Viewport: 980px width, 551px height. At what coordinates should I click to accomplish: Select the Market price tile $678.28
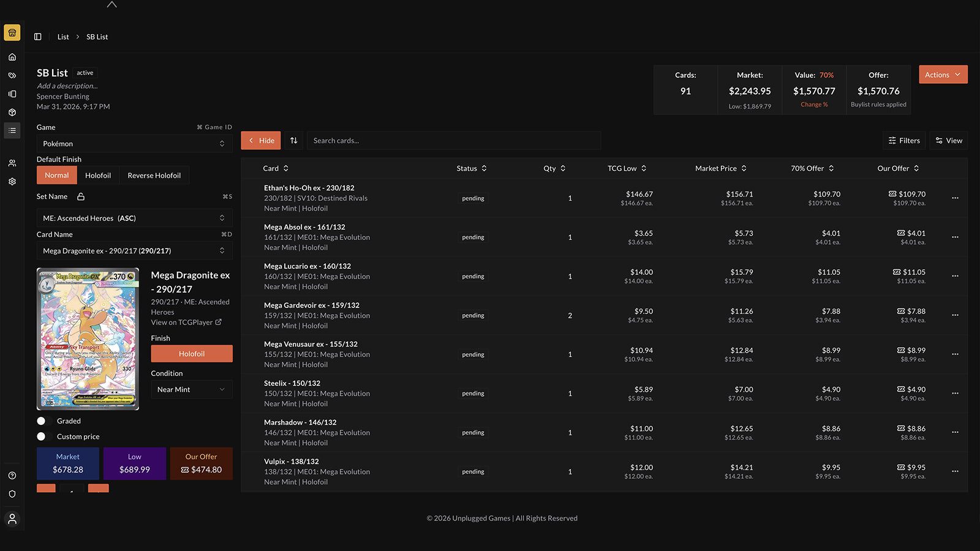68,463
